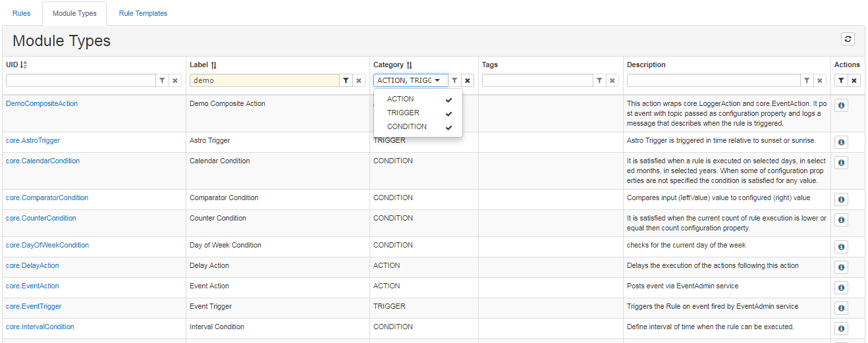Viewport: 868px width, 343px height.
Task: Click the filter icon next to UID input
Action: (162, 80)
